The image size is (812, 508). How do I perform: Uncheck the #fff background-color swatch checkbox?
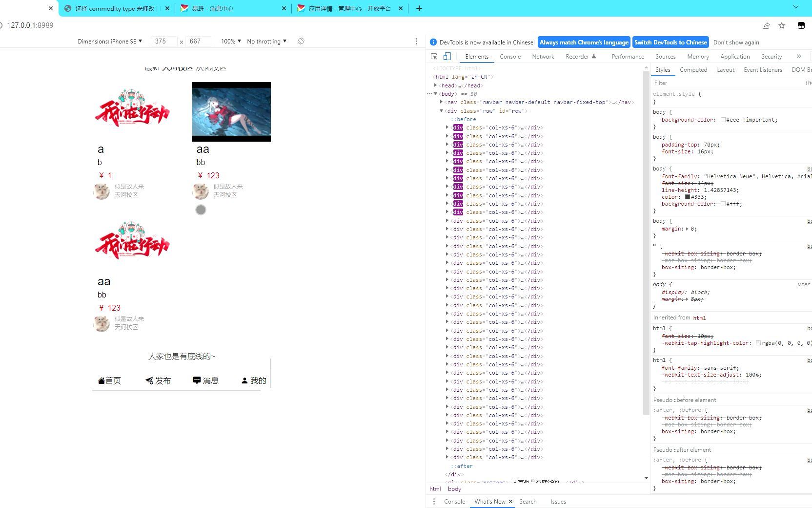click(723, 204)
